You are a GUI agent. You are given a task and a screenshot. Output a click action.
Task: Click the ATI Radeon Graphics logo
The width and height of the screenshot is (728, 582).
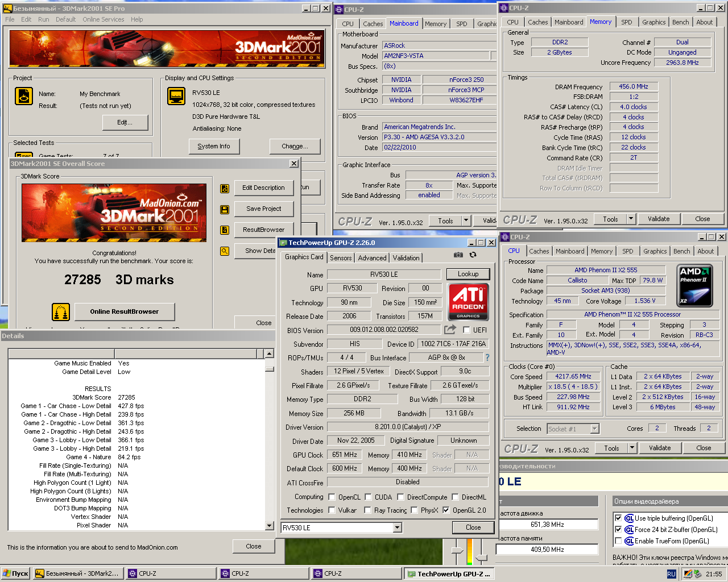(x=468, y=302)
